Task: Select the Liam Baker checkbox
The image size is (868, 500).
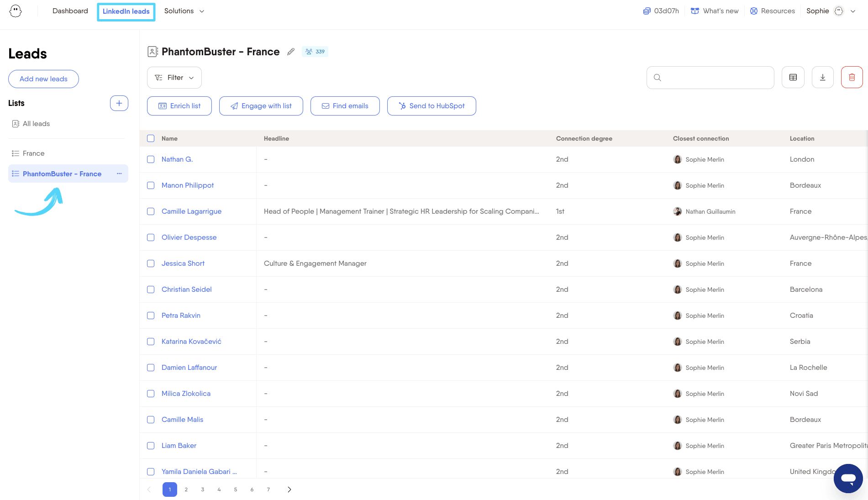Action: point(151,446)
